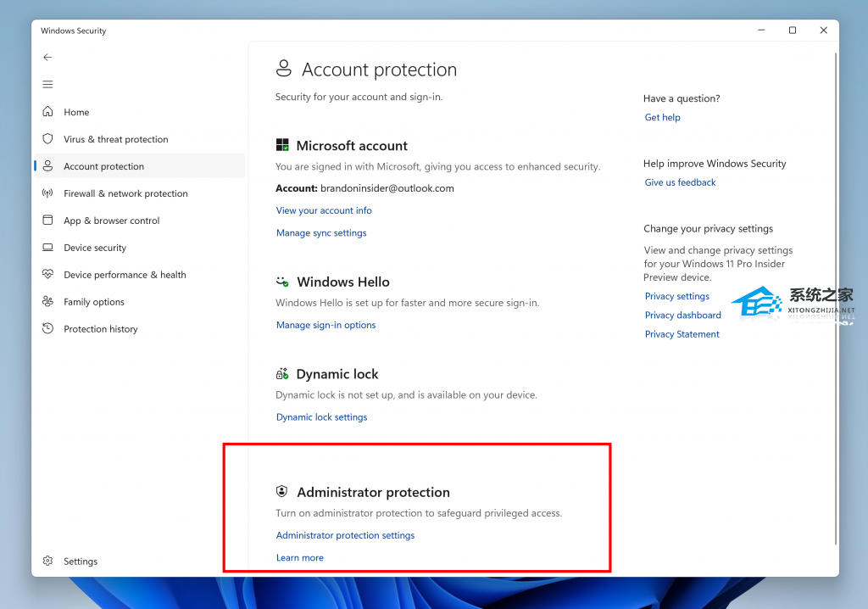Screen dimensions: 868x609
Task: Click Virus & threat protection shield icon
Action: tap(47, 139)
